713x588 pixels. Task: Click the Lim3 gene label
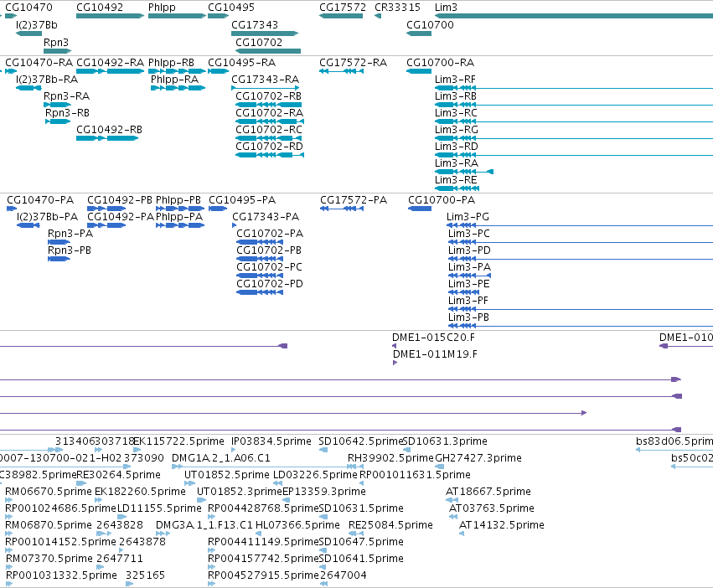coord(446,8)
